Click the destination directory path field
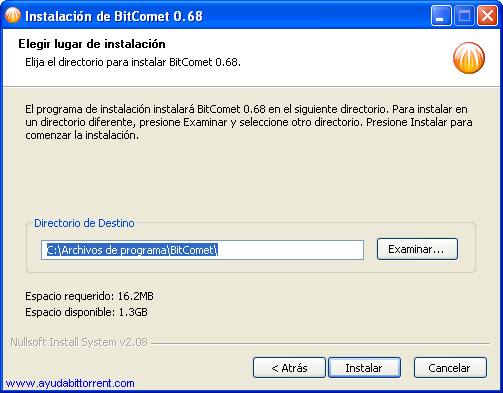 pyautogui.click(x=202, y=250)
